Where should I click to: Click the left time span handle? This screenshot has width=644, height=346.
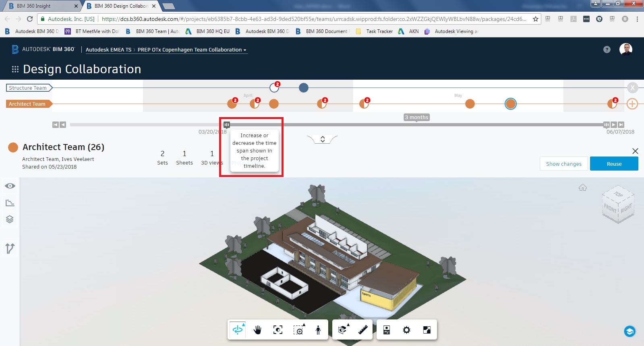(x=227, y=125)
